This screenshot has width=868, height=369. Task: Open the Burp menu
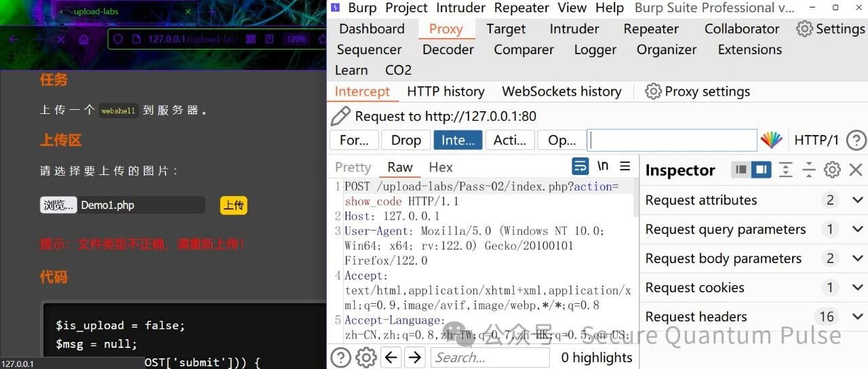click(x=362, y=7)
